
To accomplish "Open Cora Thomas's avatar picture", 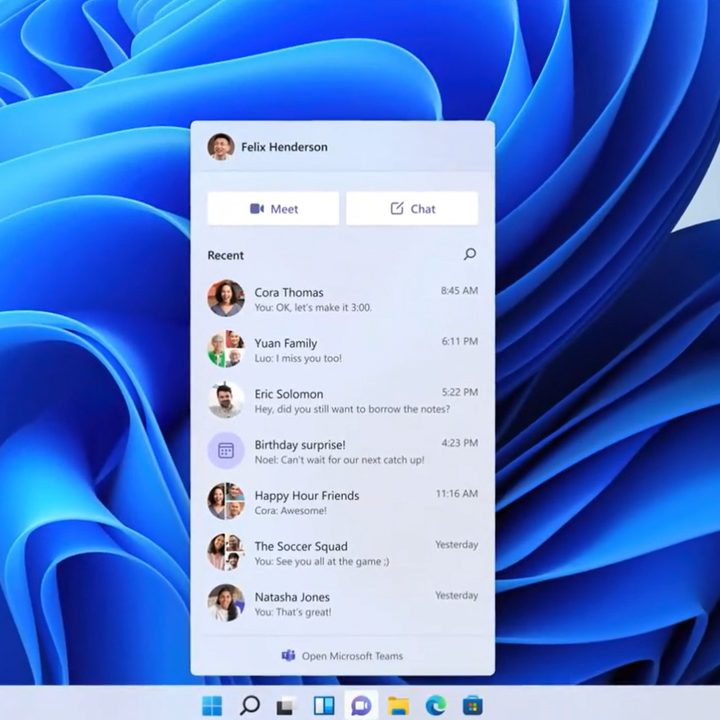I will point(225,298).
